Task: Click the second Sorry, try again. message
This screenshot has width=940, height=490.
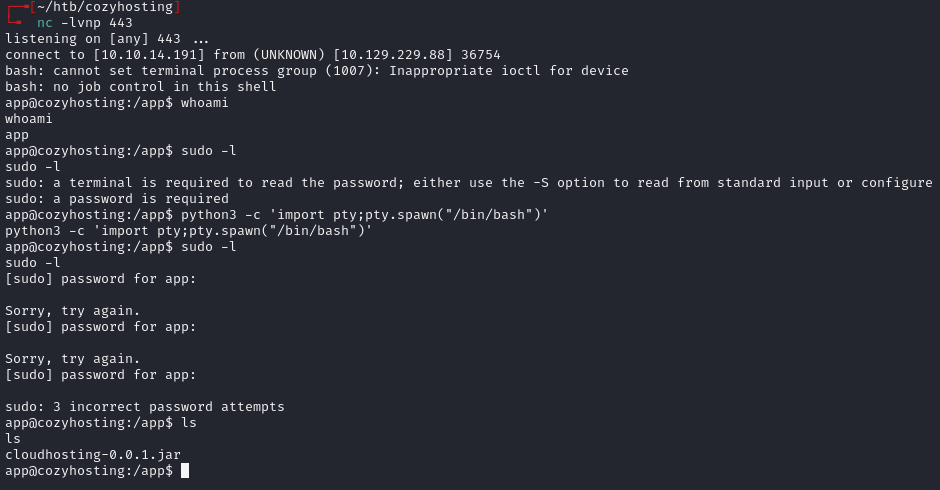Action: click(73, 359)
